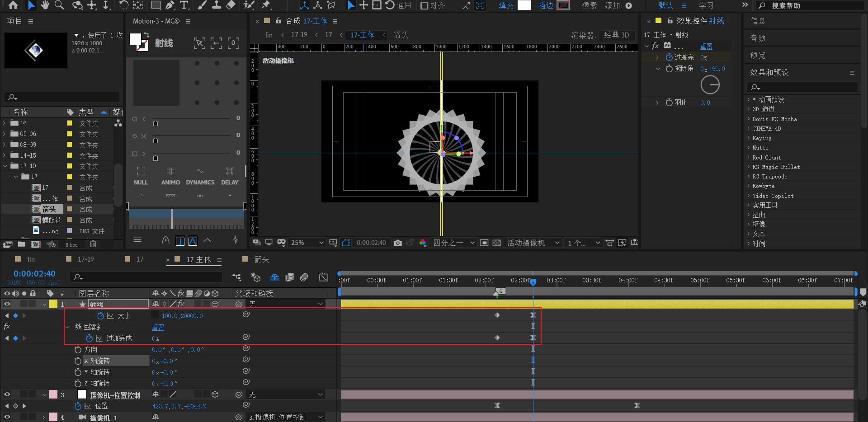
Task: Hide the 摄像机-位置控制 layer eye icon
Action: 7,394
